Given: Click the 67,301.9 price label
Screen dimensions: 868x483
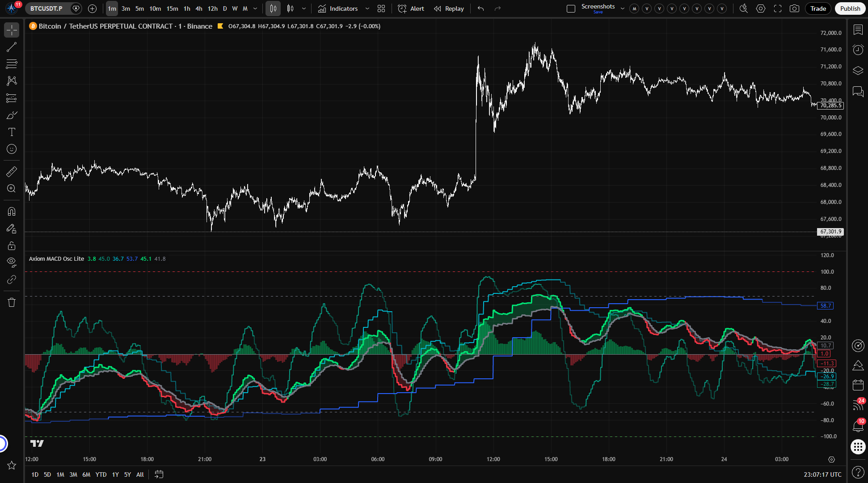Looking at the screenshot, I should click(x=830, y=232).
